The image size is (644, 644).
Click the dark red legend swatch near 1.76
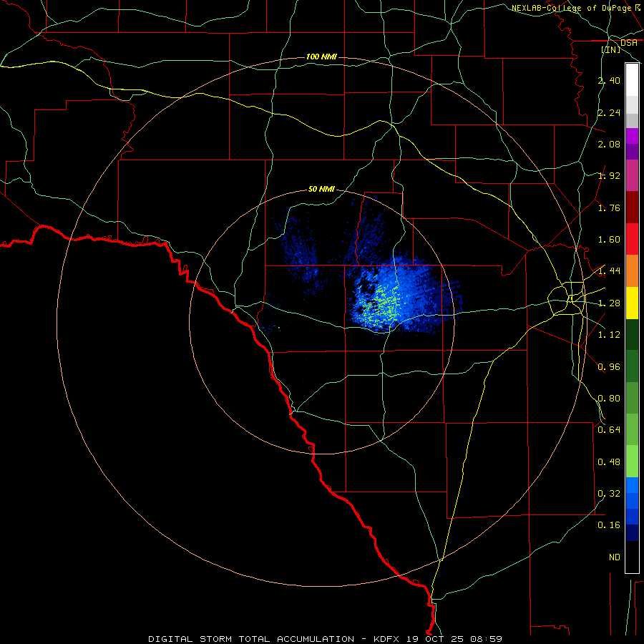[x=632, y=207]
